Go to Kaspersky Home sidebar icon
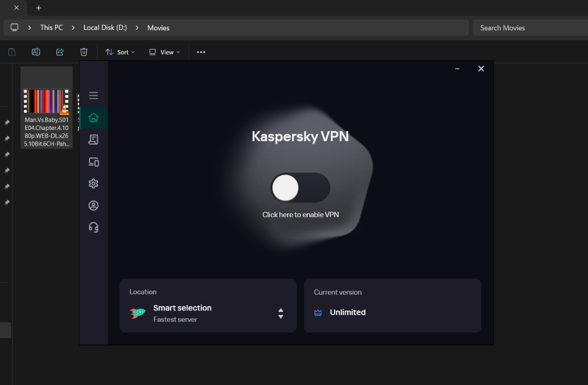 (x=94, y=118)
